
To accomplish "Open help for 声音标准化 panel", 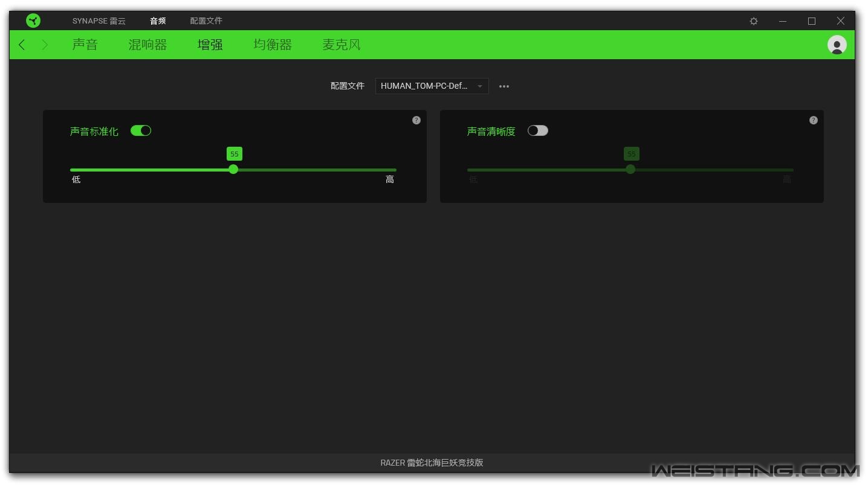I will coord(416,120).
